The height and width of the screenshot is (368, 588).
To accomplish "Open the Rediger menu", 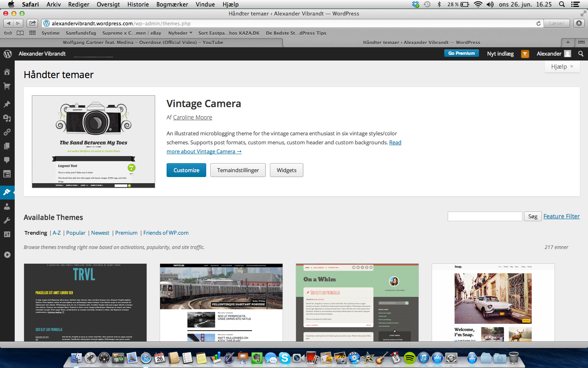I will tap(79, 4).
